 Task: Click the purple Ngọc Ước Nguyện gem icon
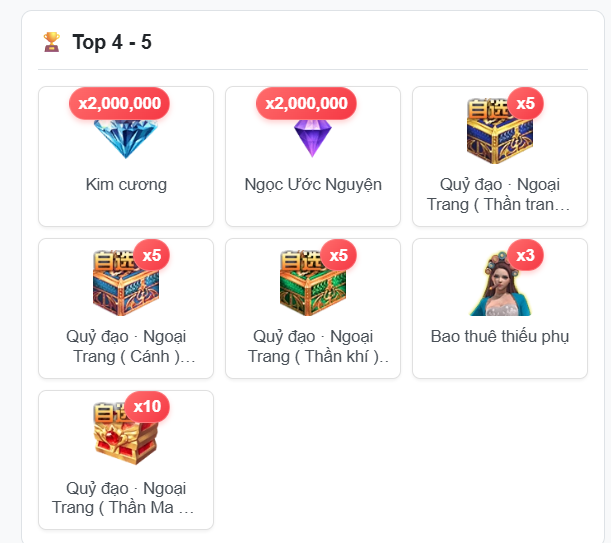click(x=313, y=138)
